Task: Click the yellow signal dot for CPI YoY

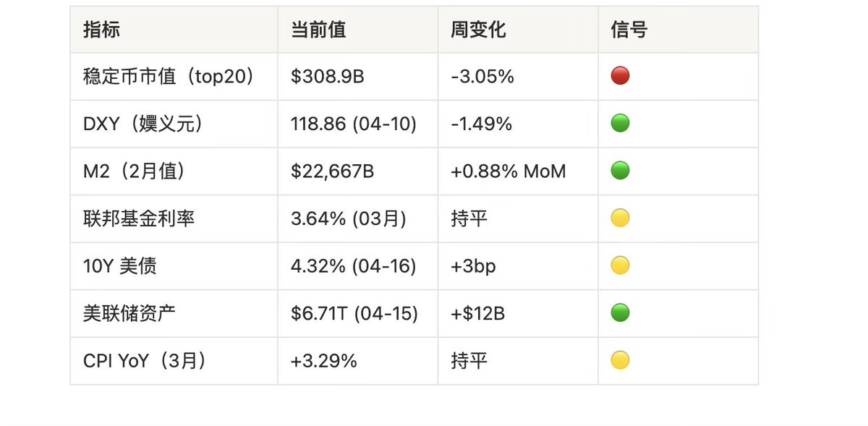Action: (620, 360)
